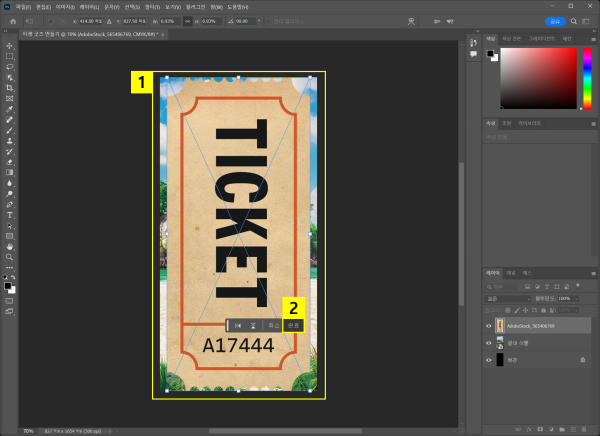
Task: Select the Move tool
Action: [10, 46]
